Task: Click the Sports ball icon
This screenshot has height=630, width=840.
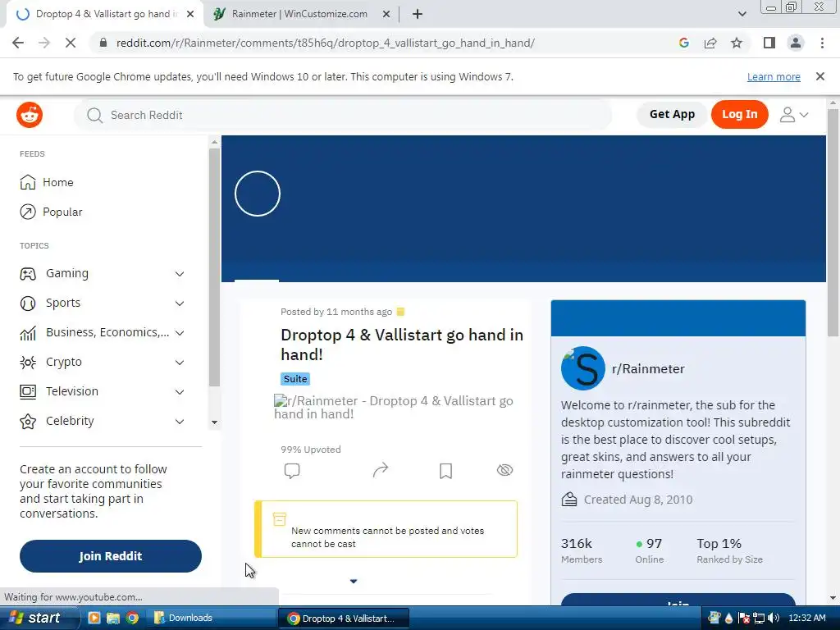Action: 28,304
